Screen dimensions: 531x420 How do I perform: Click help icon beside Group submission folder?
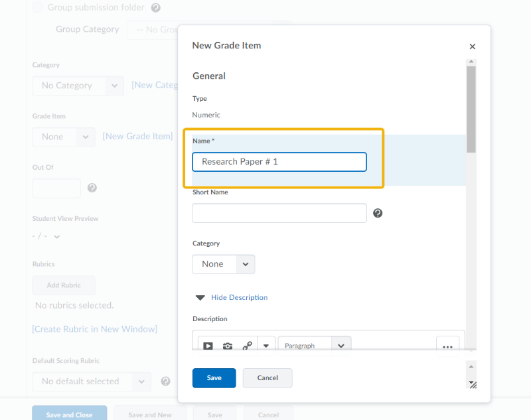click(x=155, y=8)
